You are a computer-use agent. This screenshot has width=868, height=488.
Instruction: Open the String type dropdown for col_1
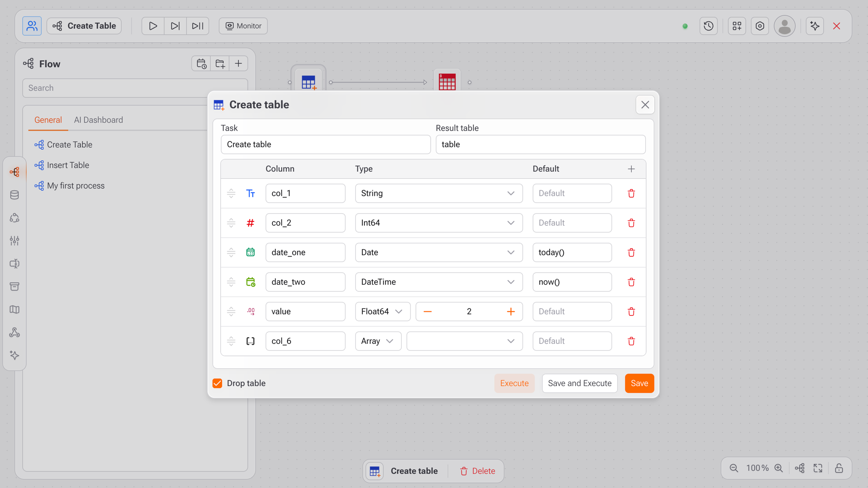coord(439,194)
